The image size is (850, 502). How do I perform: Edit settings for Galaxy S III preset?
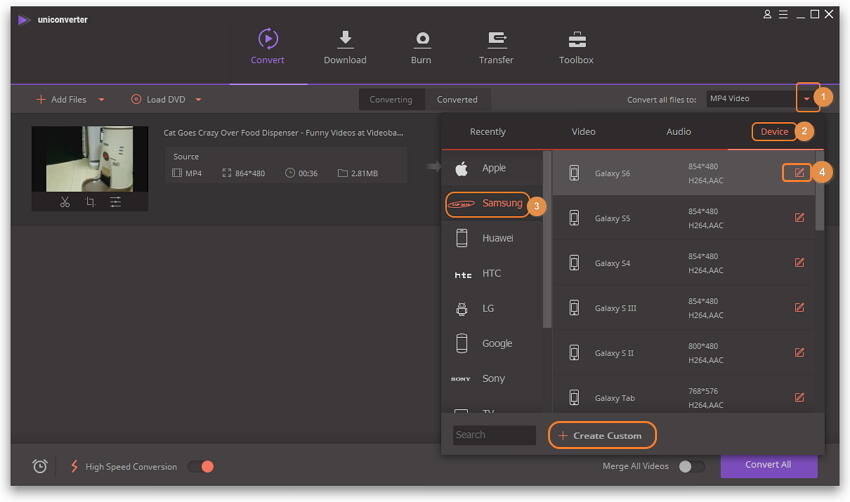pos(799,307)
